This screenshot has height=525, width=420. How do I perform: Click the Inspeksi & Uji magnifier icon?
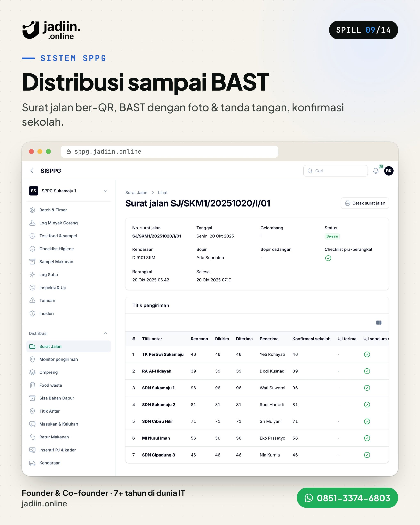pyautogui.click(x=32, y=288)
